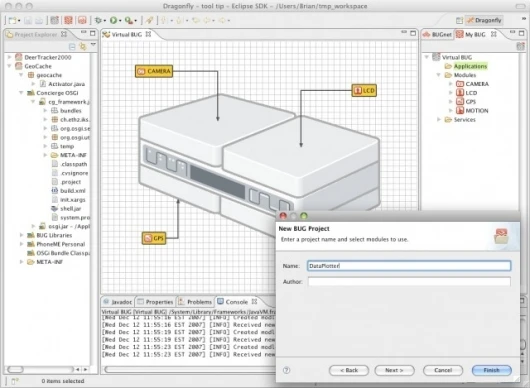Screen dimensions: 530x388
Task: Select the Project Explorer tab
Action: [x=36, y=34]
